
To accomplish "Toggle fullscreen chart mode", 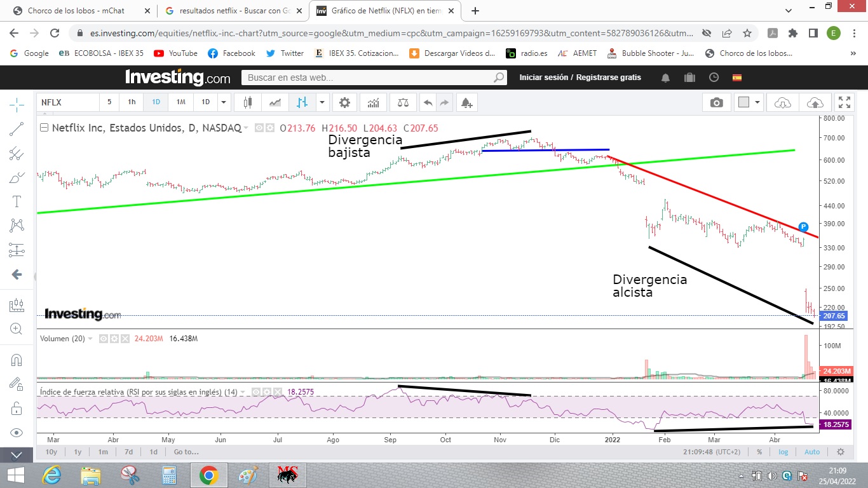I will point(844,102).
